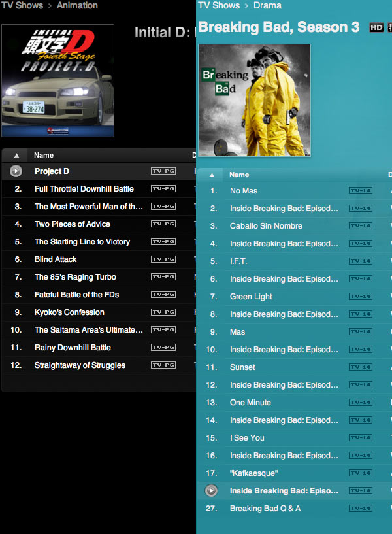The height and width of the screenshot is (534, 392).
Task: Click the HD badge beside Breaking Bad title
Action: point(376,27)
